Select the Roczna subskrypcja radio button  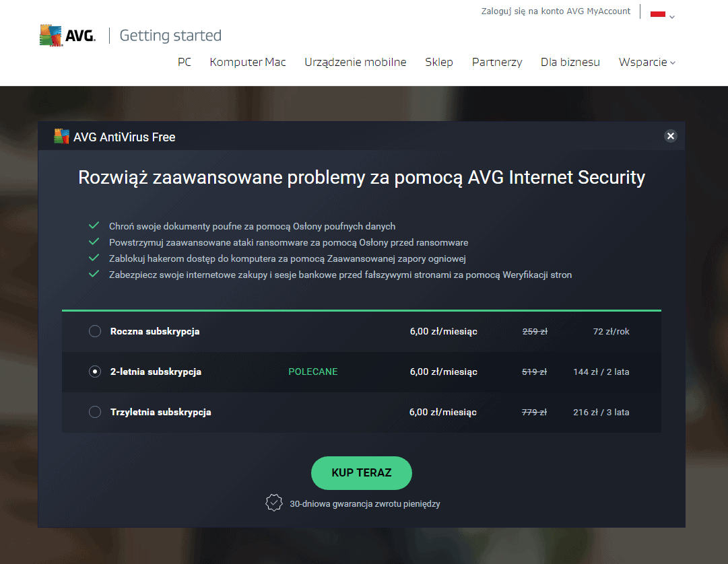[94, 331]
